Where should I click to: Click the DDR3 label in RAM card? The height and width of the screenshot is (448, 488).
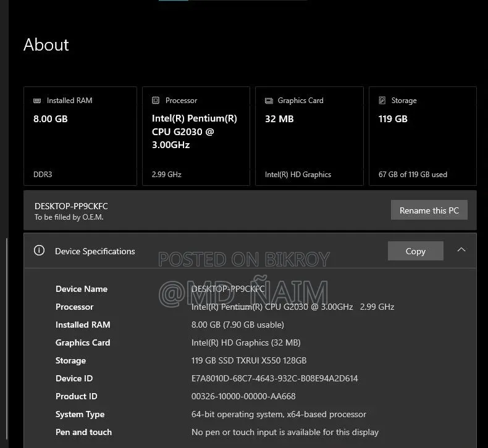coord(43,175)
